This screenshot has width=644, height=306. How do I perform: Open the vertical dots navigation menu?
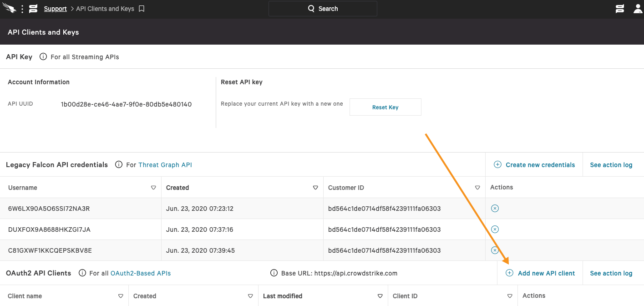[22, 9]
